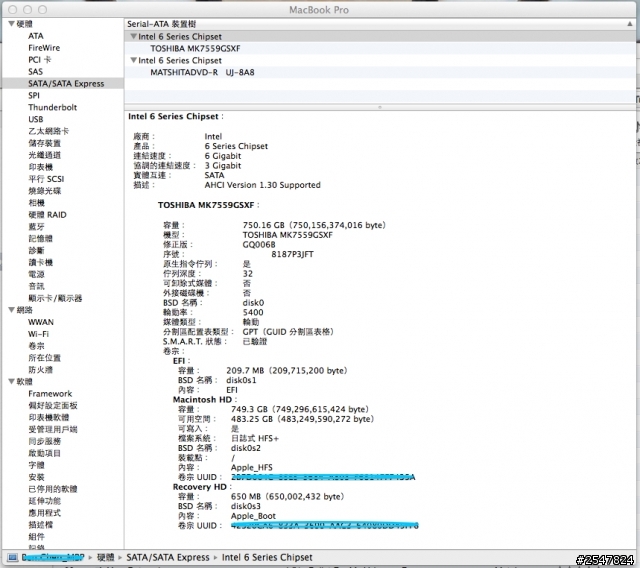The width and height of the screenshot is (640, 568).
Task: Open the 藍牙 sidebar item
Action: point(36,226)
